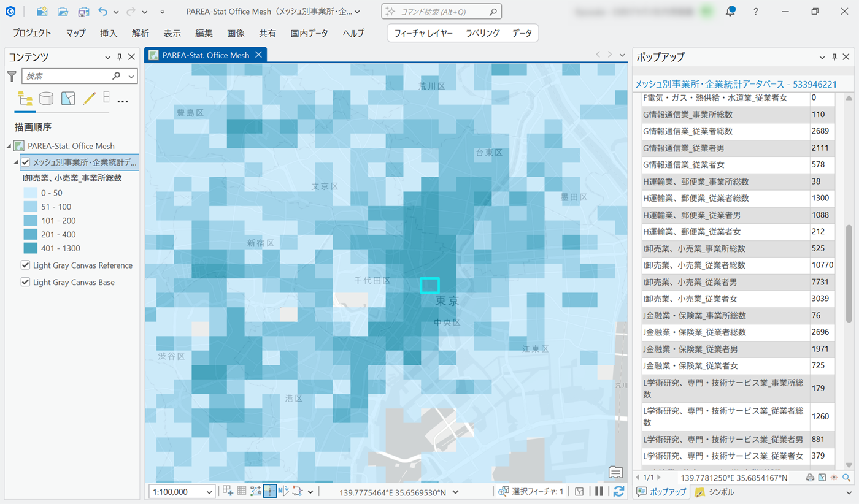859x504 pixels.
Task: Click the Undo arrow icon
Action: (x=102, y=12)
